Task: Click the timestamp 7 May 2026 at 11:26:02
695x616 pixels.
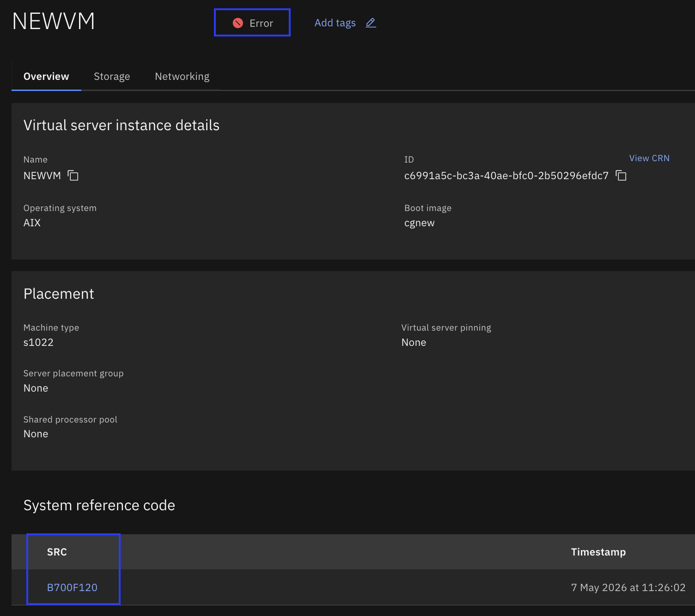Action: pos(628,587)
